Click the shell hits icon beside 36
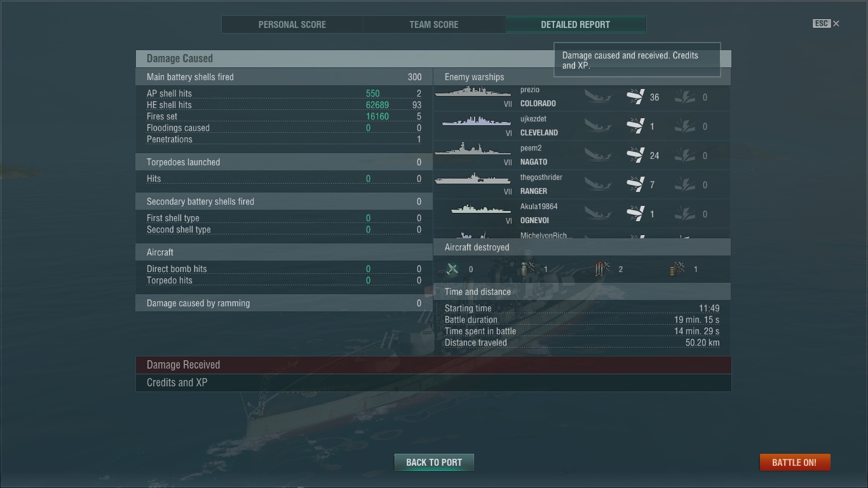This screenshot has height=488, width=868. coord(635,97)
